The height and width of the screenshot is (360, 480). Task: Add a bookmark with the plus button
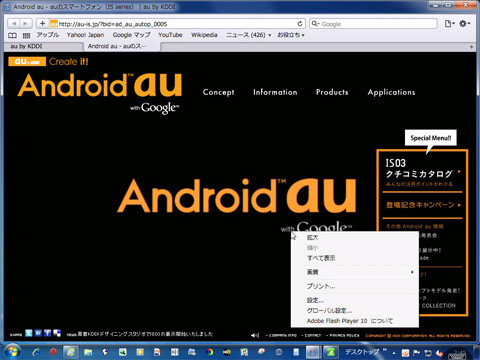coord(42,24)
